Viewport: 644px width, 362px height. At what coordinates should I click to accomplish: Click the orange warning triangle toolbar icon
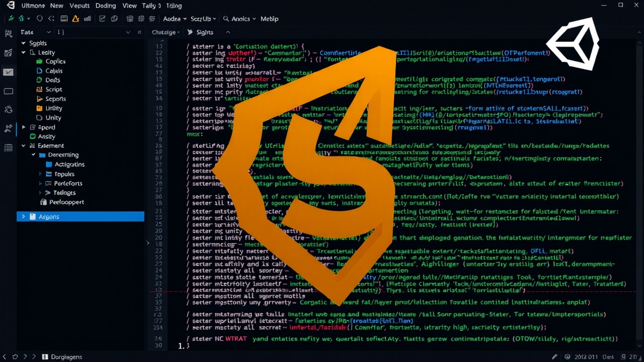[x=75, y=19]
